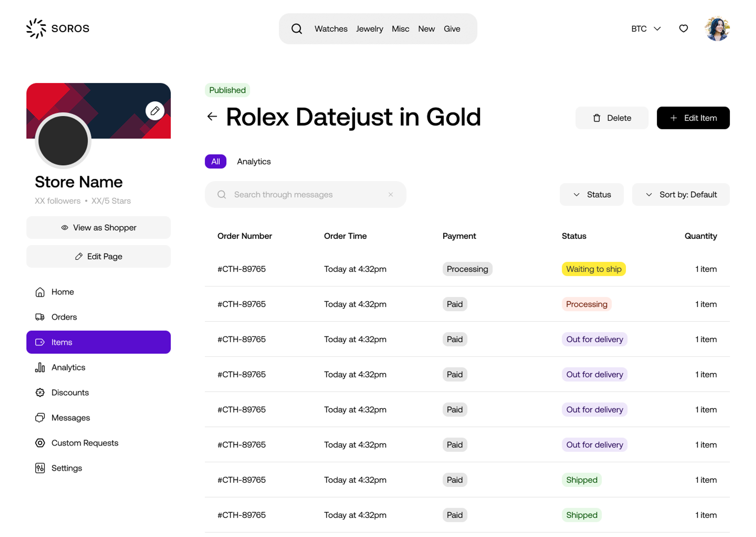Click the Store Name heading
This screenshot has width=756, height=537.
click(79, 182)
